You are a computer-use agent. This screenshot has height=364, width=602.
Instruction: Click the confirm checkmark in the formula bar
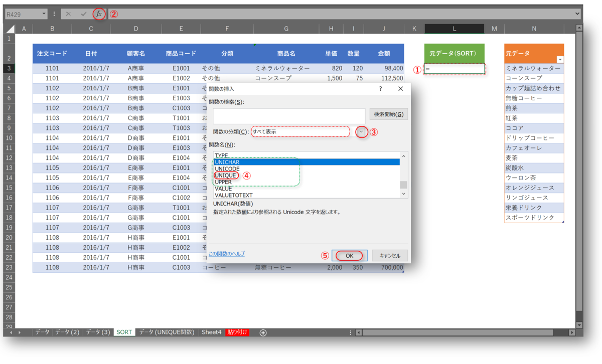(x=83, y=14)
